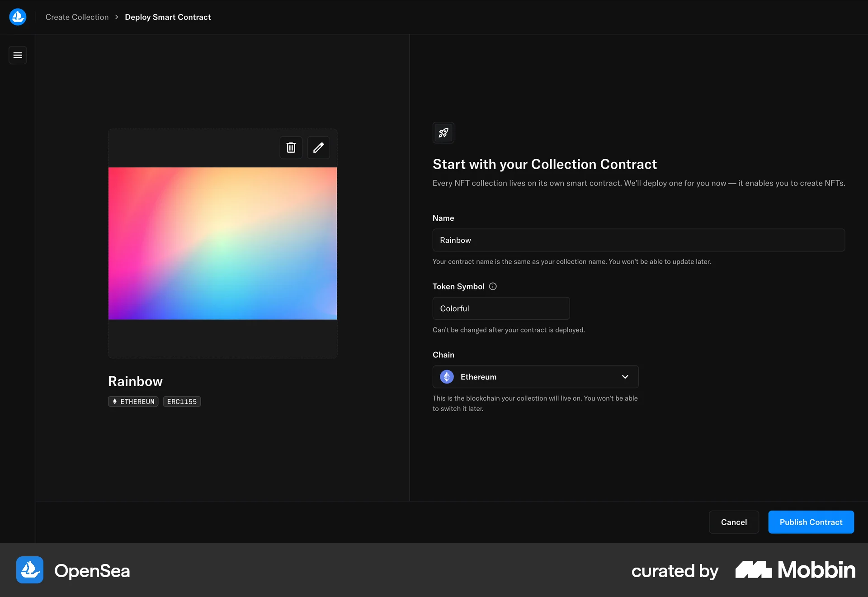Image resolution: width=868 pixels, height=597 pixels.
Task: Click the rainbow gradient preview image
Action: [x=222, y=243]
